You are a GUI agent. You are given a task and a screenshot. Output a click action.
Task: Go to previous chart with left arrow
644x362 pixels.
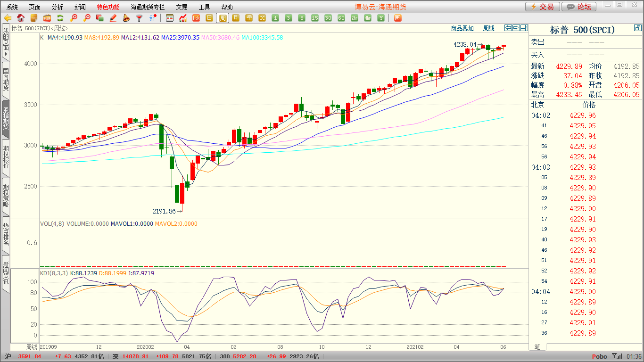point(508,28)
